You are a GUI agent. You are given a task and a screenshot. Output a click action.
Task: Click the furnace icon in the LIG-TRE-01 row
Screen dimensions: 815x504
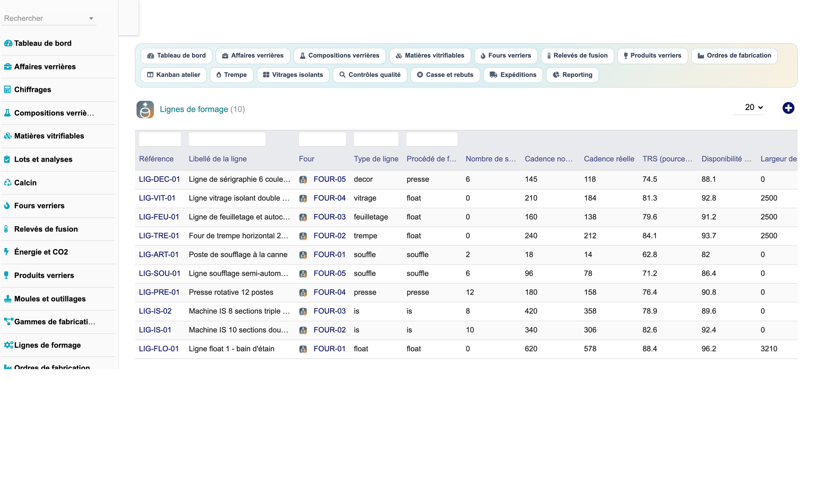click(303, 236)
